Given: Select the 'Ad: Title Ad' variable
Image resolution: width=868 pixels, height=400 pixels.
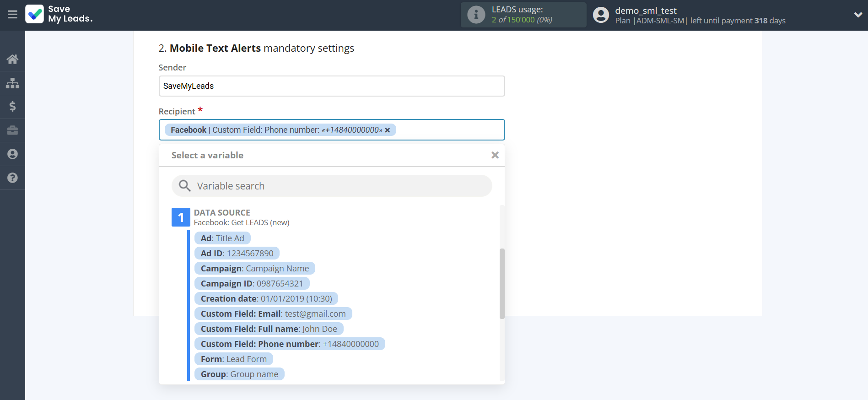Looking at the screenshot, I should 222,238.
